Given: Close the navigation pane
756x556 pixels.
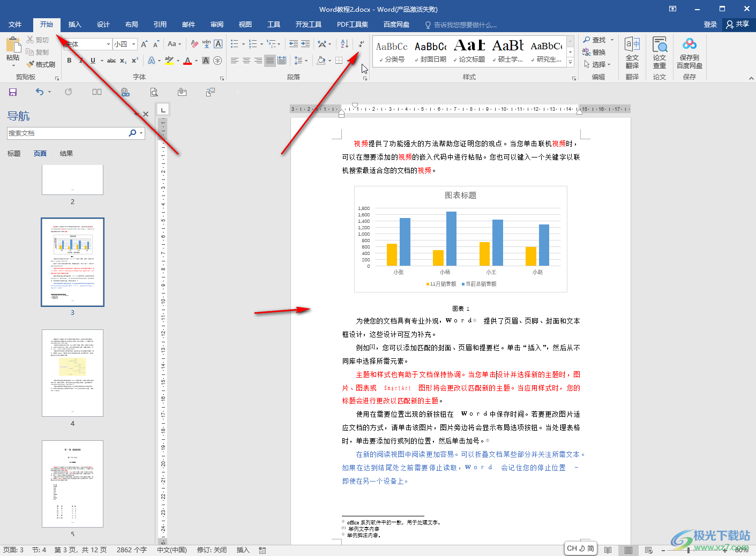Looking at the screenshot, I should (146, 114).
